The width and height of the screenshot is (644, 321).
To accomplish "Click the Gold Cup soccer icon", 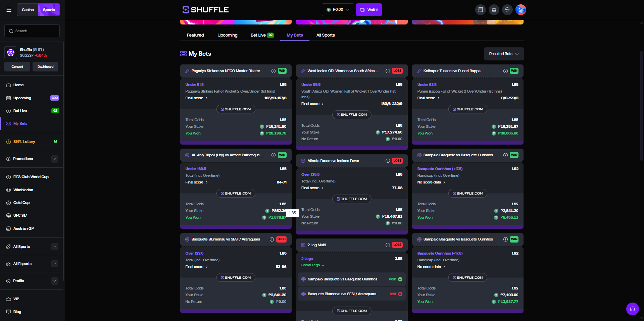I will click(x=9, y=203).
